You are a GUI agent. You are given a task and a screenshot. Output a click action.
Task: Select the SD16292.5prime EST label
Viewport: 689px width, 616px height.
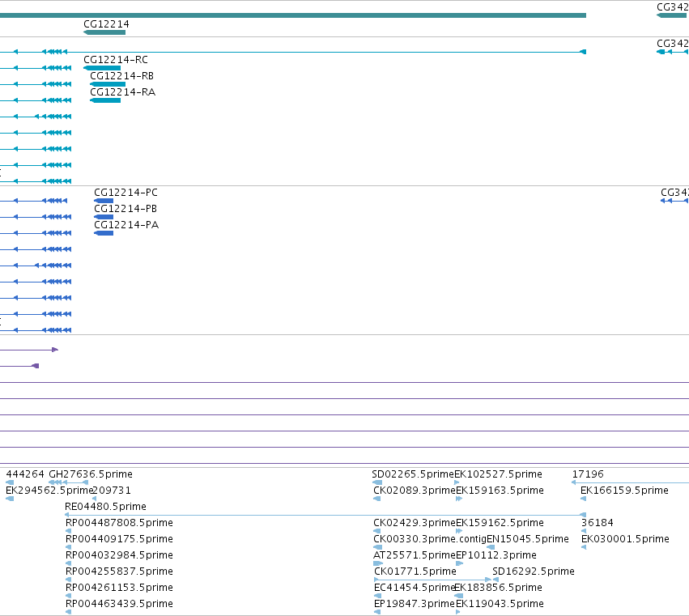pyautogui.click(x=534, y=571)
